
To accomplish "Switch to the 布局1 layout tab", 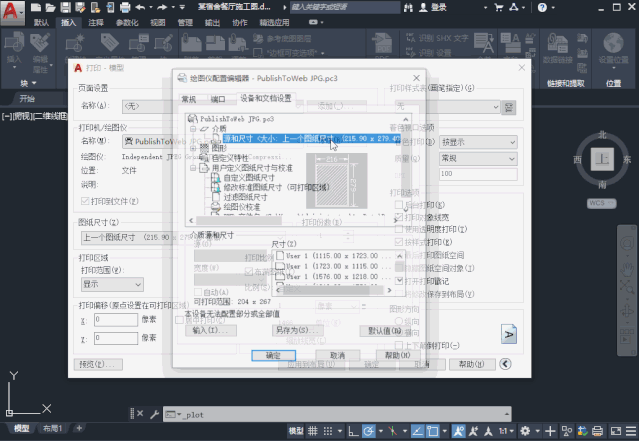I will (x=53, y=428).
